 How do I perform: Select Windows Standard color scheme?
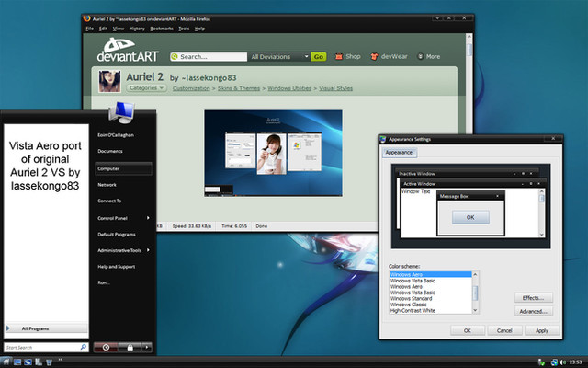pos(431,298)
